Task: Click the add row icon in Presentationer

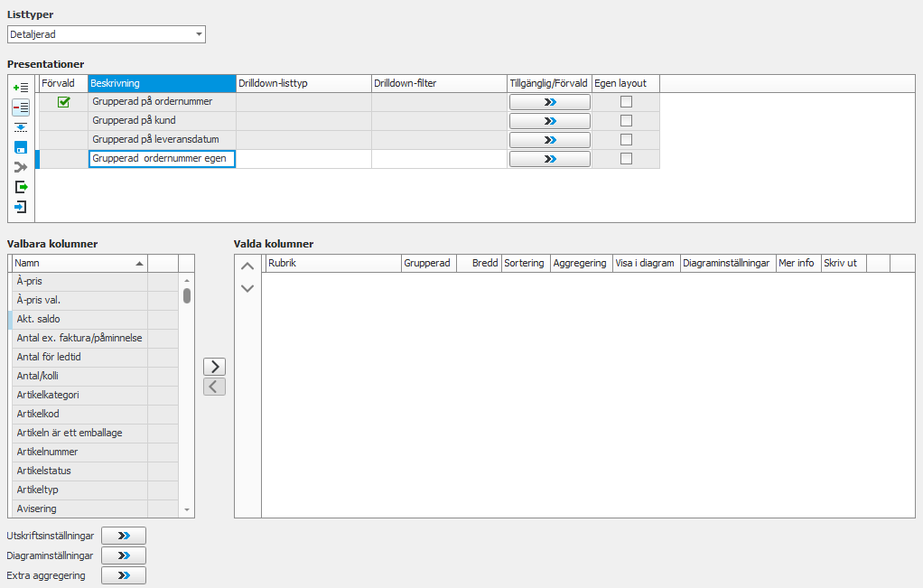Action: (x=21, y=88)
